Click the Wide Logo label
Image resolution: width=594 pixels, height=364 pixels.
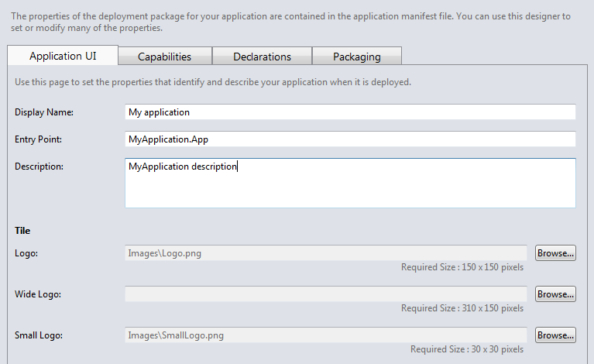38,294
